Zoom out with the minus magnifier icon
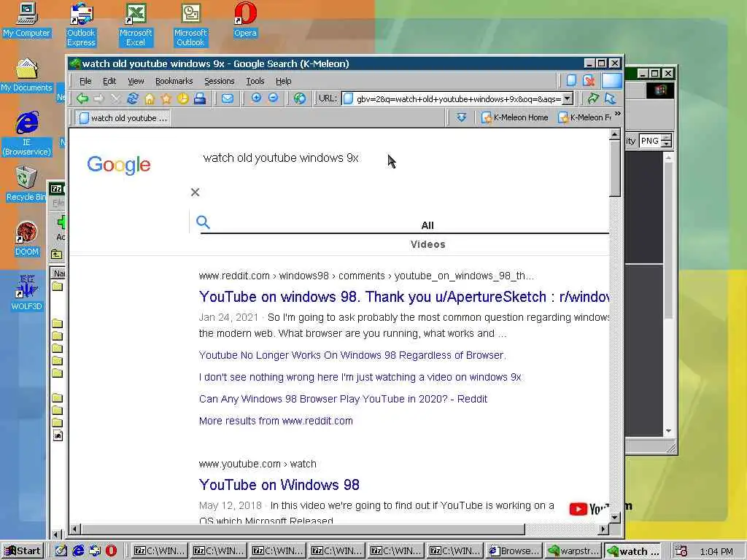747x560 pixels. 273,98
